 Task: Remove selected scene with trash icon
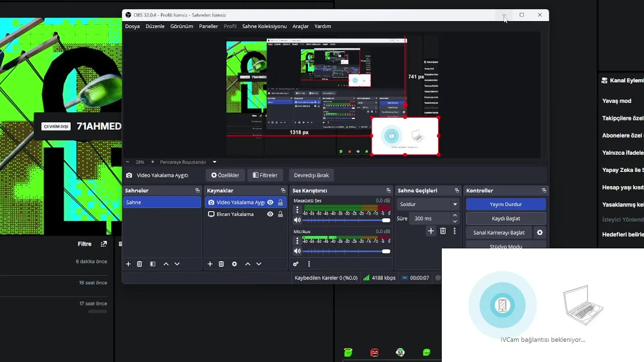pos(139,264)
